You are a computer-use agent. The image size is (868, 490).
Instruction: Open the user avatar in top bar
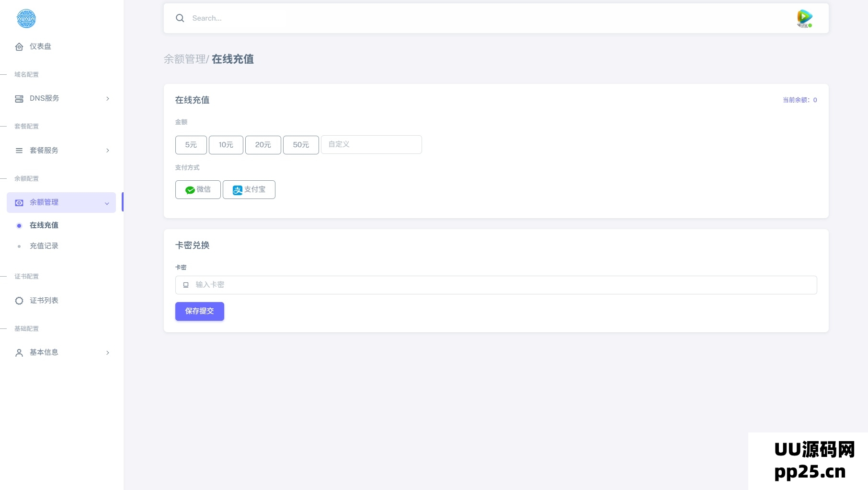pos(804,18)
